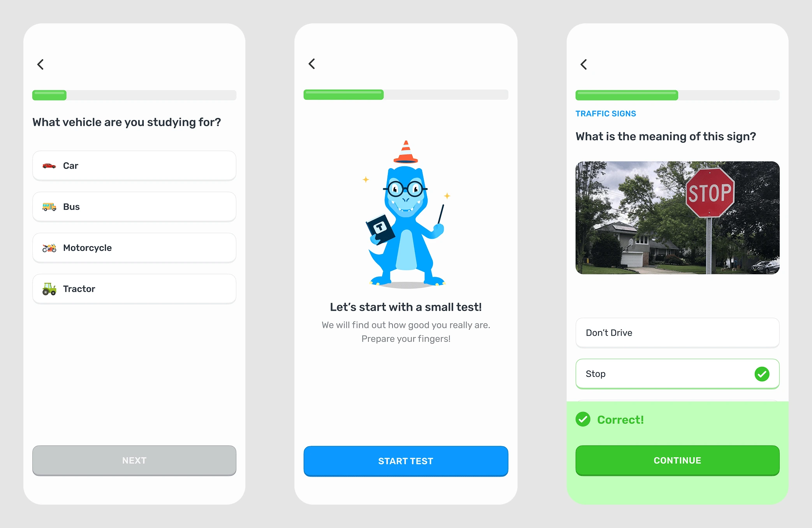812x528 pixels.
Task: Click NEXT to proceed vehicle selection
Action: coord(134,461)
